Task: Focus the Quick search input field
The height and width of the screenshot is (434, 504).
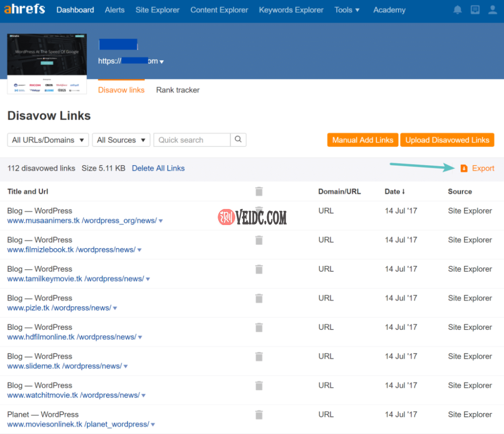Action: click(192, 140)
